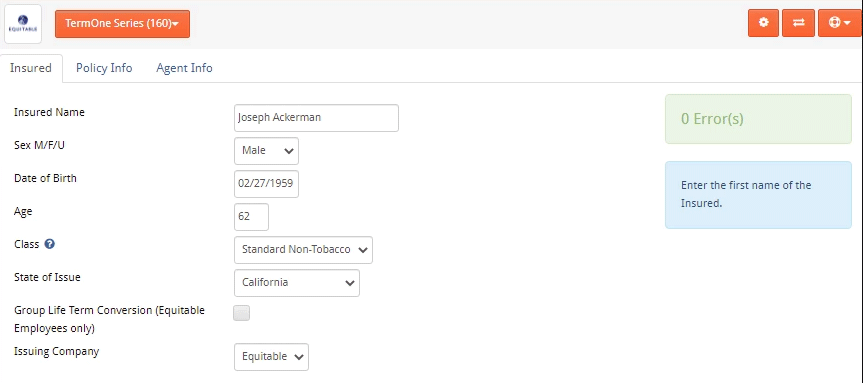The width and height of the screenshot is (863, 383).
Task: Click the Sex M/F/U label
Action: 40,145
